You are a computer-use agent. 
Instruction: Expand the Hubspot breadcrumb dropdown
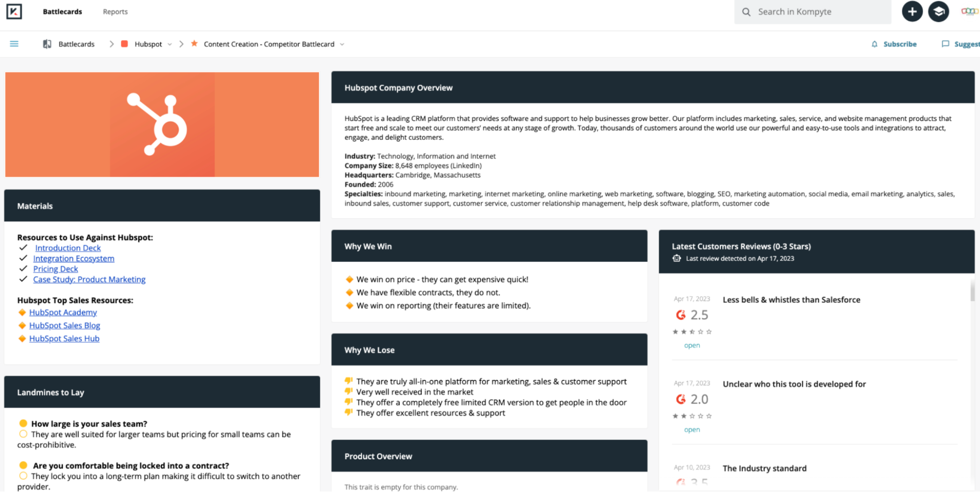click(170, 44)
